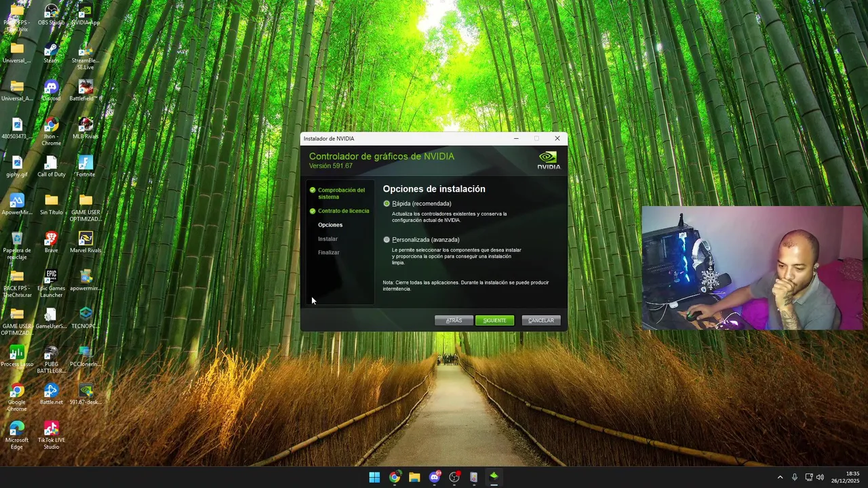Launch Battlefield 6 desktop shortcut
Image resolution: width=868 pixels, height=488 pixels.
click(85, 91)
